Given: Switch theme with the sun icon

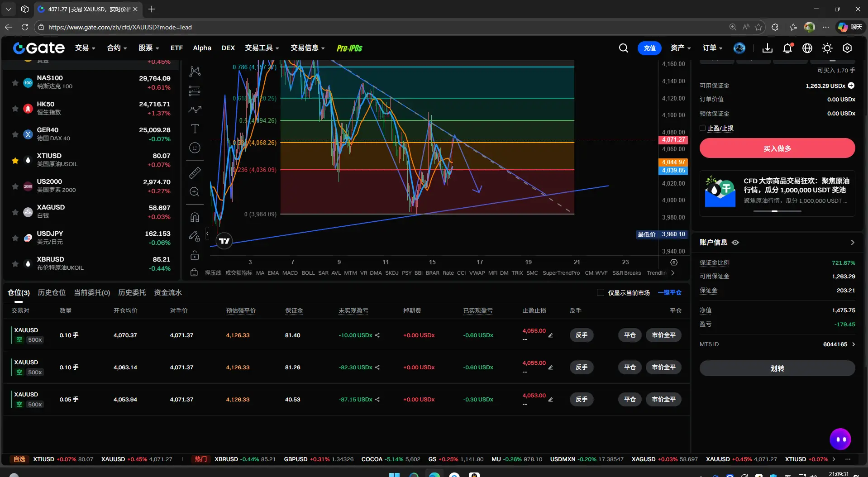Looking at the screenshot, I should (827, 48).
